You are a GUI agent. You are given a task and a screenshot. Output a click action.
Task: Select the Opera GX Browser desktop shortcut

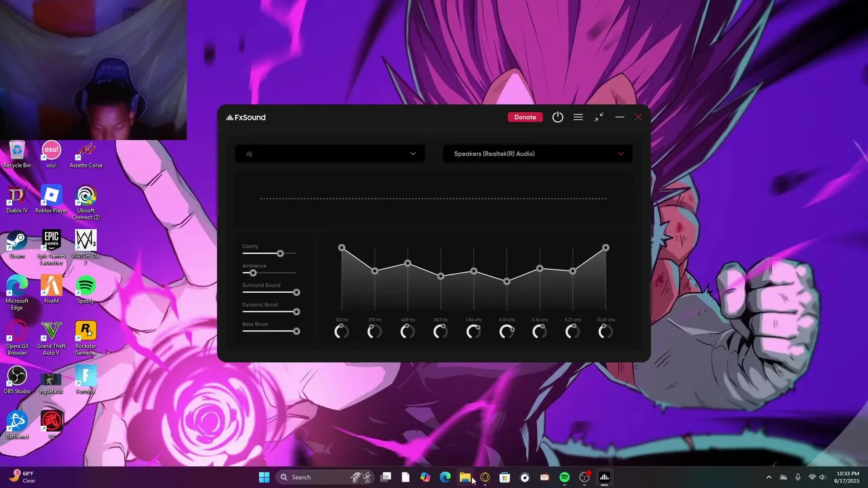[x=17, y=339]
